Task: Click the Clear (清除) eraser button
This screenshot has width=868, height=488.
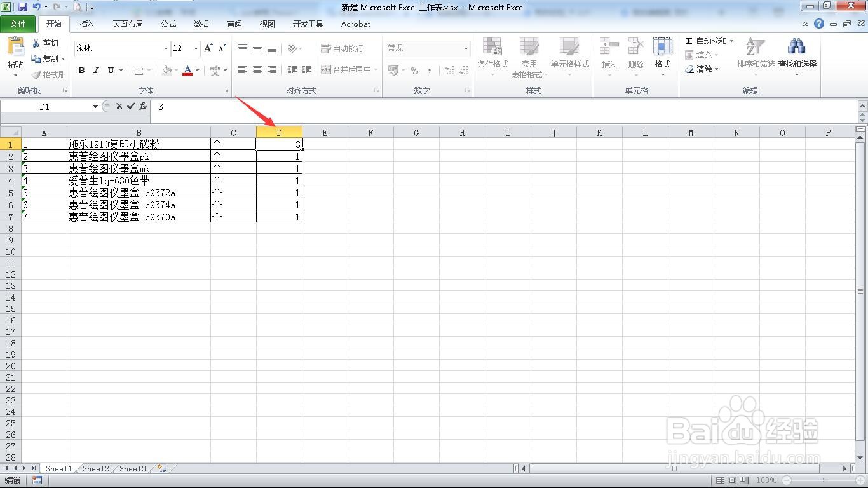Action: tap(698, 69)
